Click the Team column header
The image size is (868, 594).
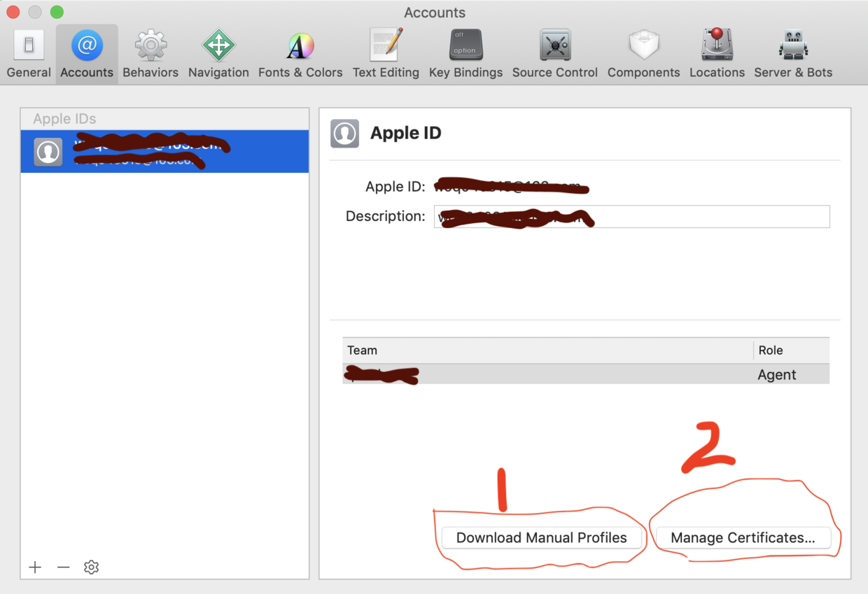[x=547, y=351]
